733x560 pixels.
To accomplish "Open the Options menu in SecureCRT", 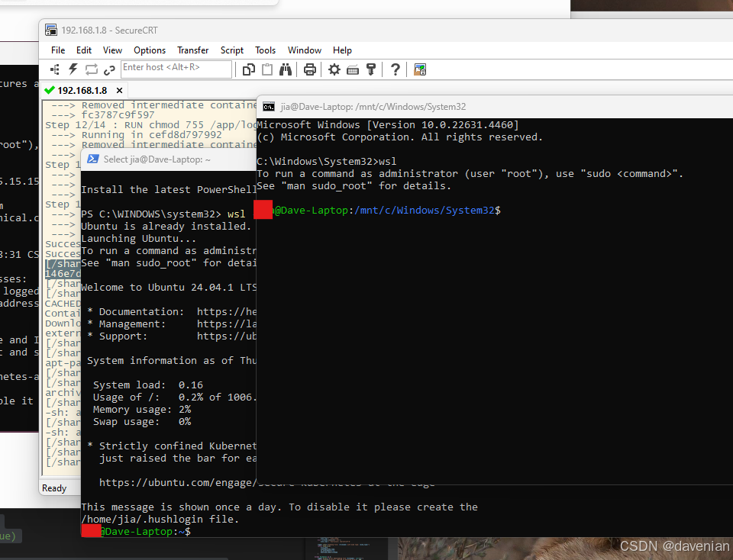I will [150, 50].
